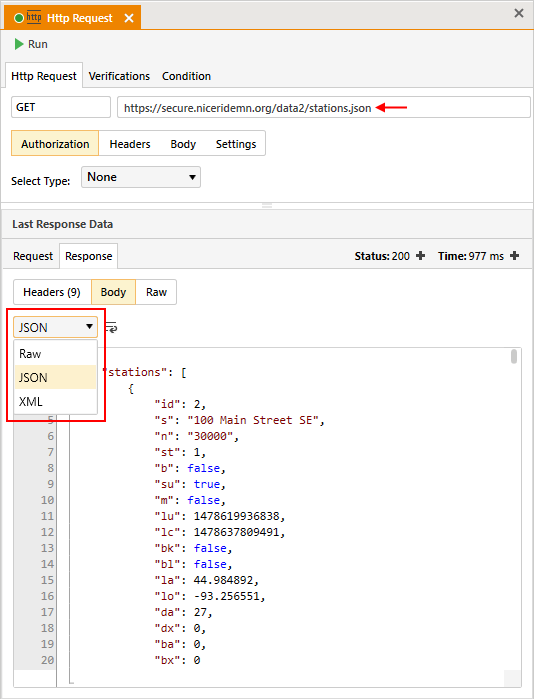Select the response Body tab
Viewport: 534px width, 699px height.
[113, 292]
